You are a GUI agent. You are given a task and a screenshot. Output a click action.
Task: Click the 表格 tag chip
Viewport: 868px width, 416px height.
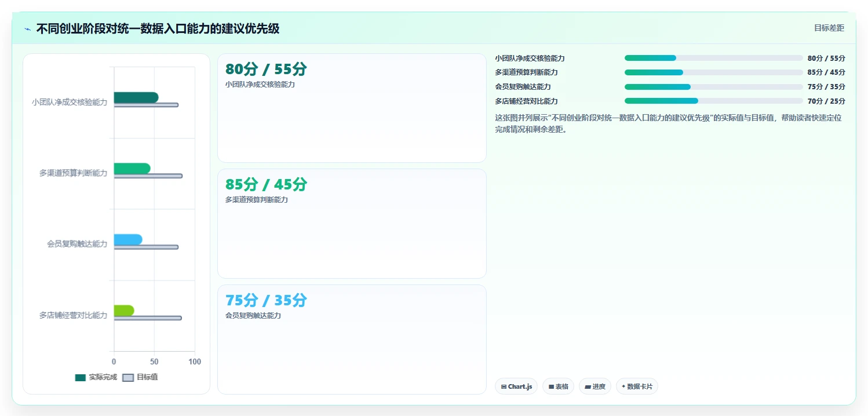pos(559,386)
